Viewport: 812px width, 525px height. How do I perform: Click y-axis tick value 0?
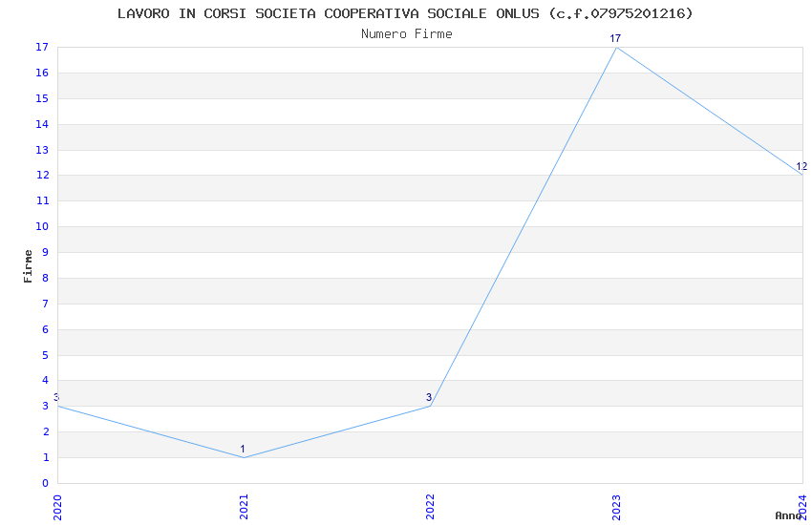[x=46, y=483]
